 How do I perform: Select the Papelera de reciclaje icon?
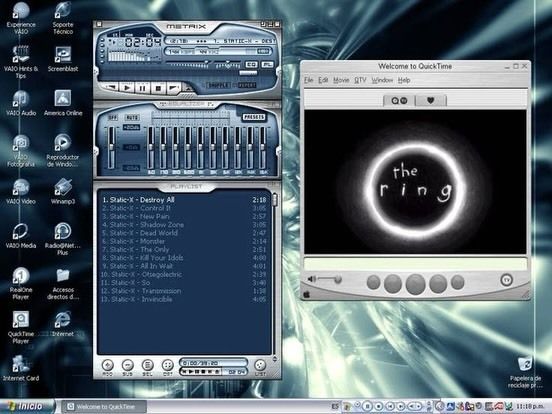point(525,372)
